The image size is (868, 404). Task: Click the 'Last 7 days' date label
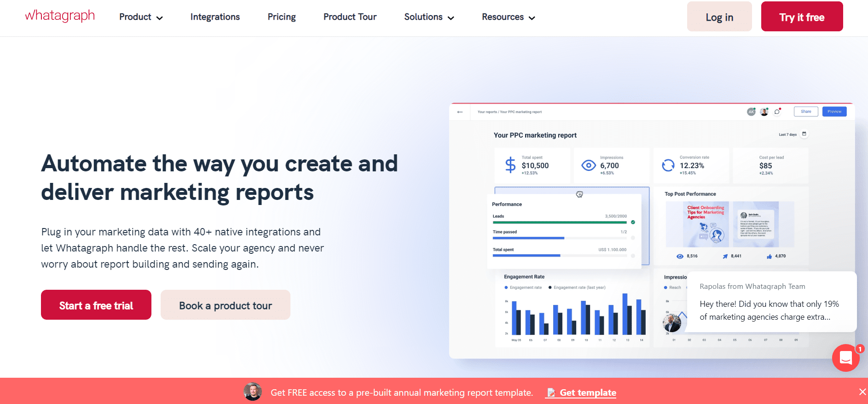pyautogui.click(x=787, y=135)
